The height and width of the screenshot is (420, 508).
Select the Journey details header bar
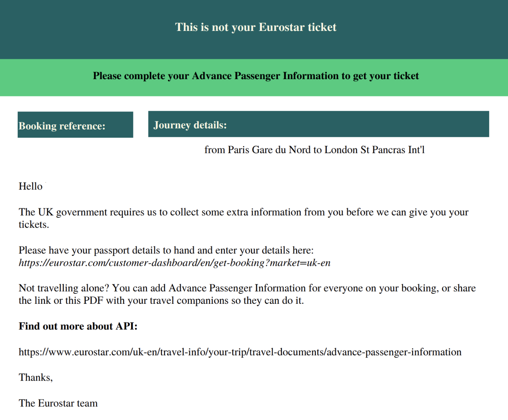click(x=318, y=124)
